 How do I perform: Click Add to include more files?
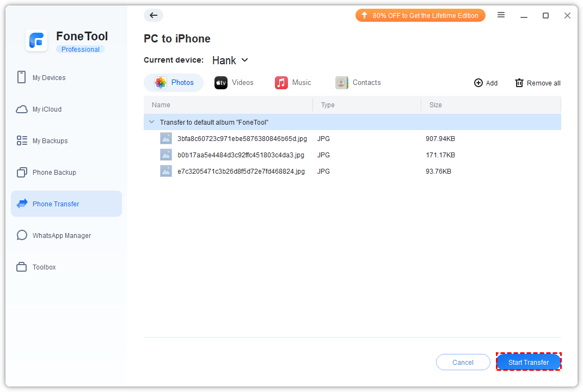pos(486,83)
